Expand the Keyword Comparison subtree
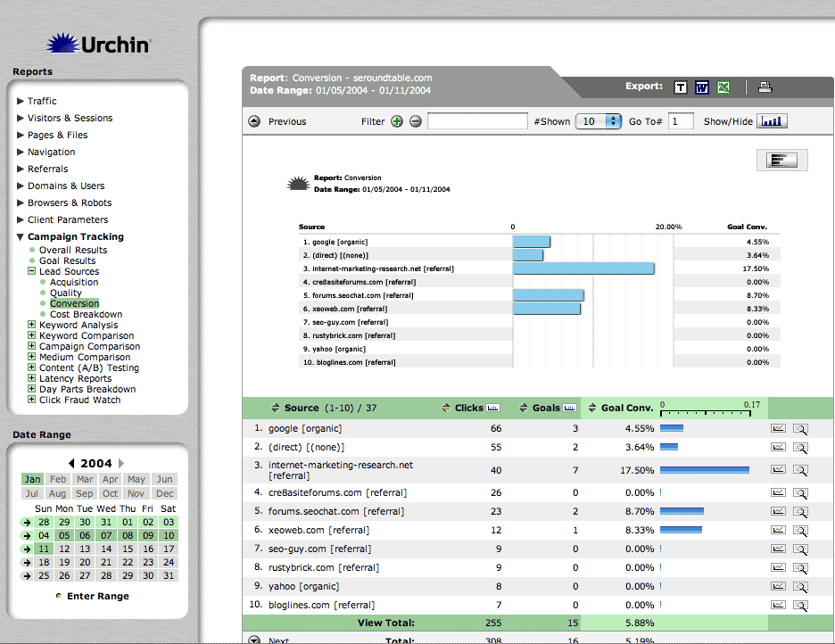The width and height of the screenshot is (835, 644). tap(32, 334)
